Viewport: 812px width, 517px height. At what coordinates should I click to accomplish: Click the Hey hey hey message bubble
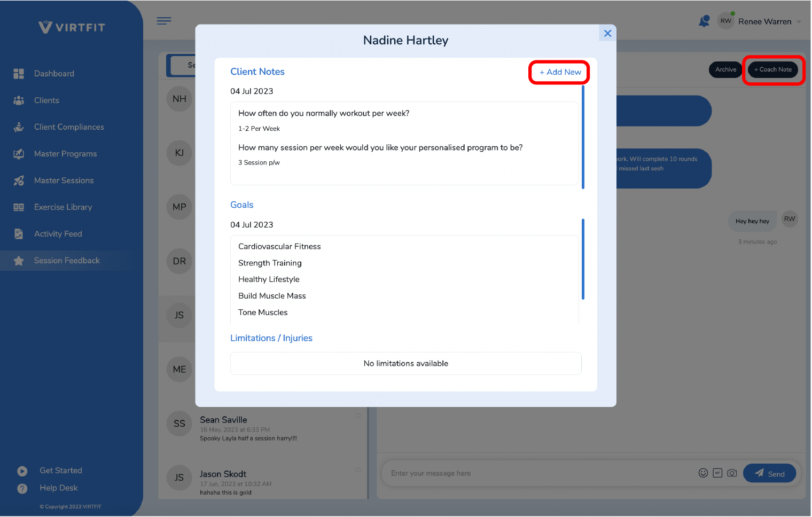coord(752,221)
